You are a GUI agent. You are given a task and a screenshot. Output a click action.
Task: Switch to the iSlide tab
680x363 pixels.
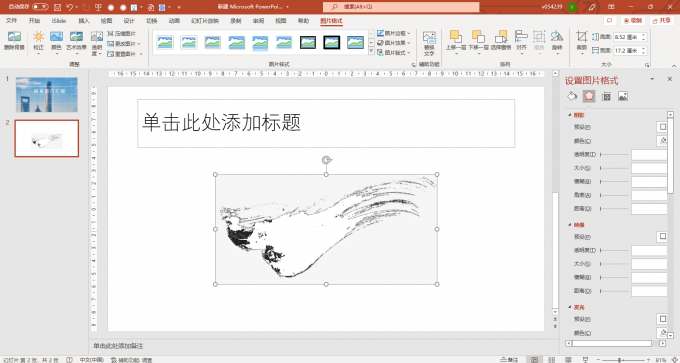(59, 20)
